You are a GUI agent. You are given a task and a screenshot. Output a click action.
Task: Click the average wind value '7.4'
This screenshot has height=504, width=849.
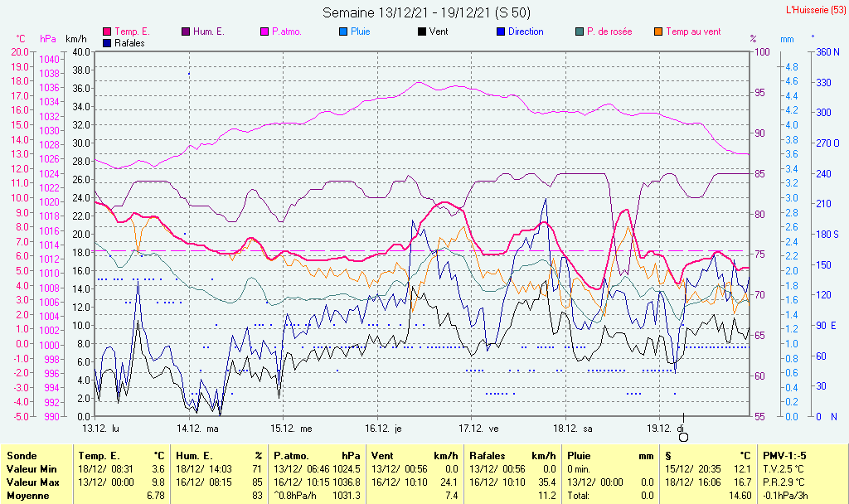coord(452,496)
